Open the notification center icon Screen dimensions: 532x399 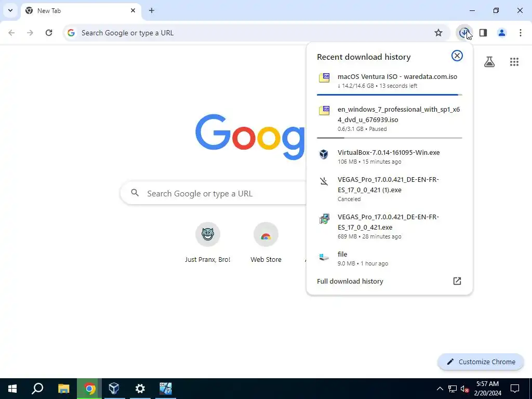515,389
